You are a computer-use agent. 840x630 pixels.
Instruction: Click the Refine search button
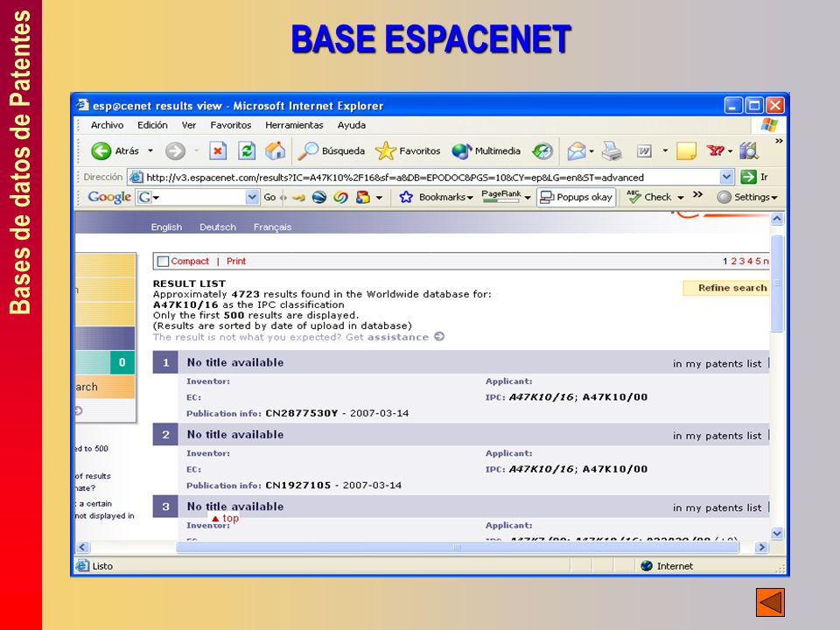click(726, 288)
